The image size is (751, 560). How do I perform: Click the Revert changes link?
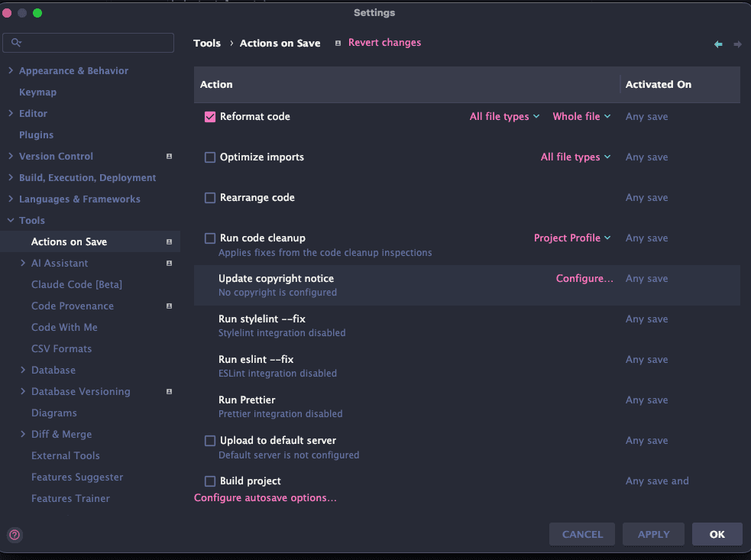[384, 43]
